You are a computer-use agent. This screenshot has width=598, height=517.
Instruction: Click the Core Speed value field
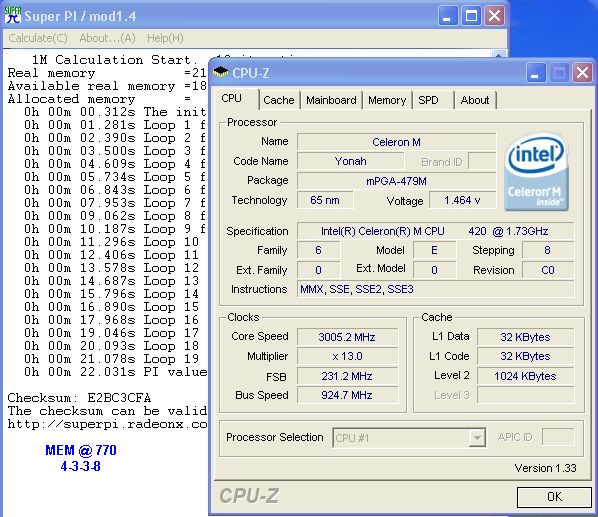click(x=347, y=337)
